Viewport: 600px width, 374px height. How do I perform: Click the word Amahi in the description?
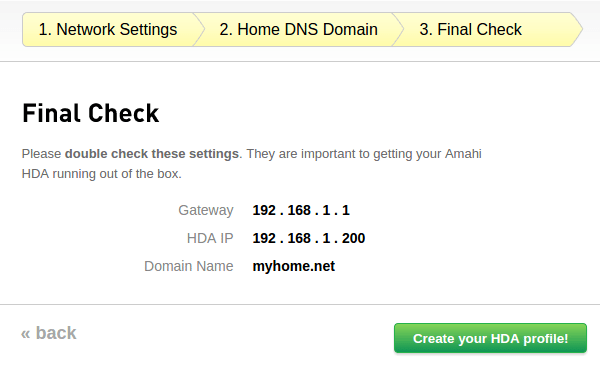[x=463, y=154]
